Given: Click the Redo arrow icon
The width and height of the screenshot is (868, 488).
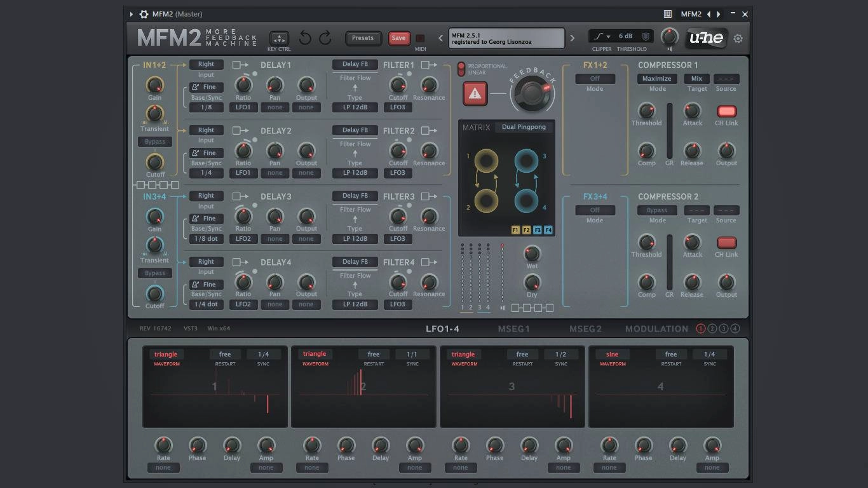Looking at the screenshot, I should click(325, 38).
